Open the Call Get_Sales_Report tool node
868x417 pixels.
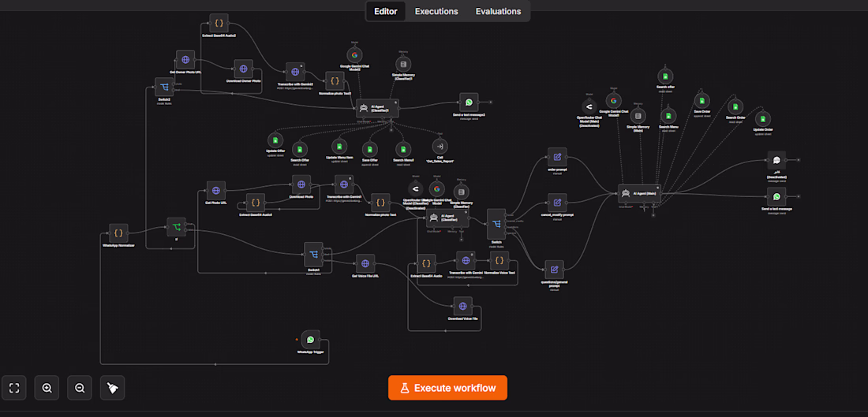click(x=440, y=146)
